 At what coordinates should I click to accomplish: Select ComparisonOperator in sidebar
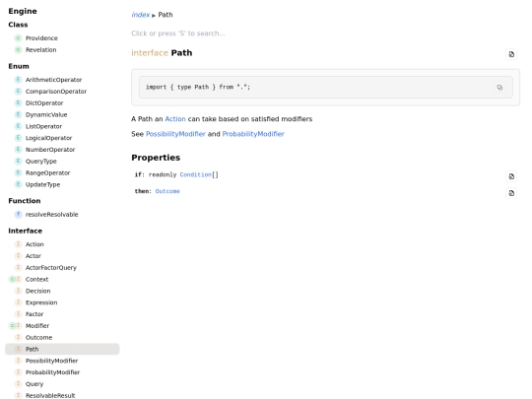pyautogui.click(x=56, y=92)
